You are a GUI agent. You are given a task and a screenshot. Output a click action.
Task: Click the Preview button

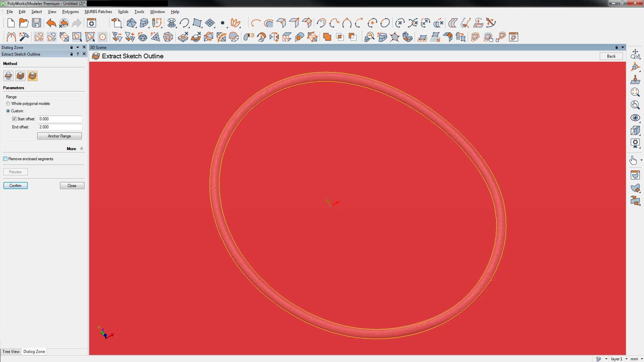click(15, 172)
